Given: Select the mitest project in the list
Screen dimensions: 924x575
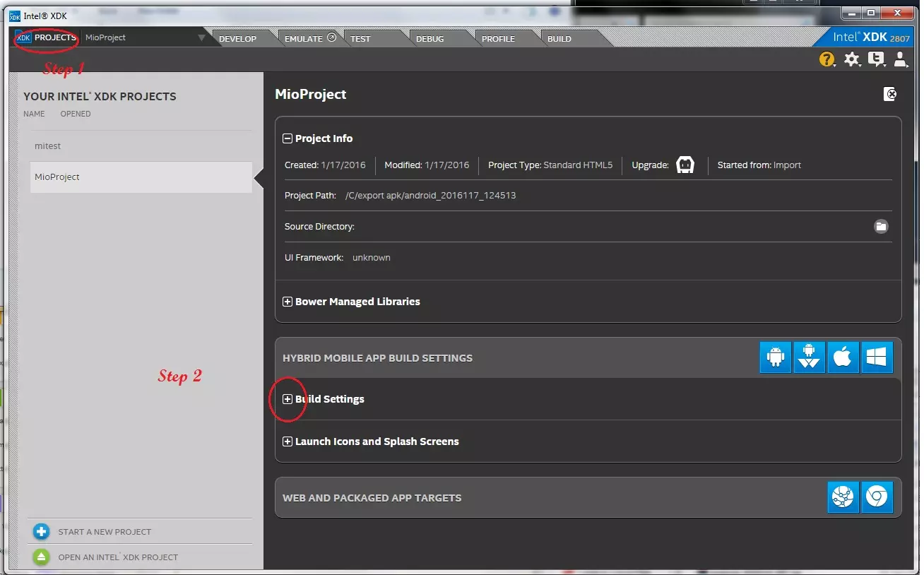Looking at the screenshot, I should pos(141,146).
